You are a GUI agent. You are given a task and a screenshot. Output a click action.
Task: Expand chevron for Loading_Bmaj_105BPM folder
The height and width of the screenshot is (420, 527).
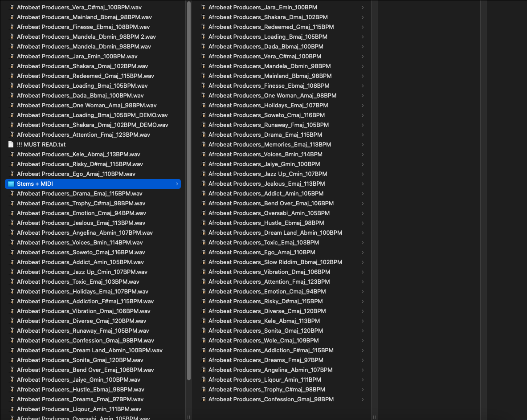pos(363,37)
